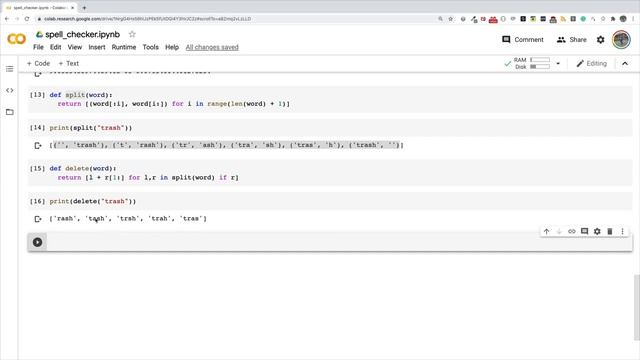Screen dimensions: 640x360
Task: Open the Edit menu
Action: 56,47
